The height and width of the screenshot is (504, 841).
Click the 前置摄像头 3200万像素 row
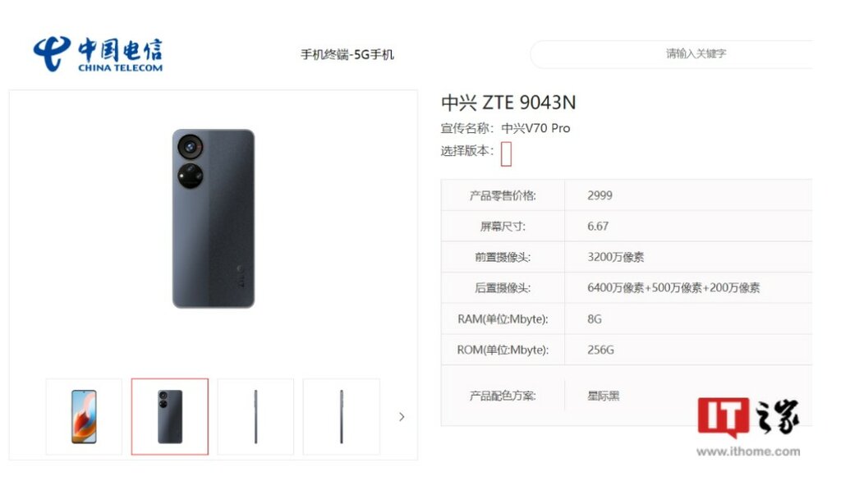click(627, 257)
